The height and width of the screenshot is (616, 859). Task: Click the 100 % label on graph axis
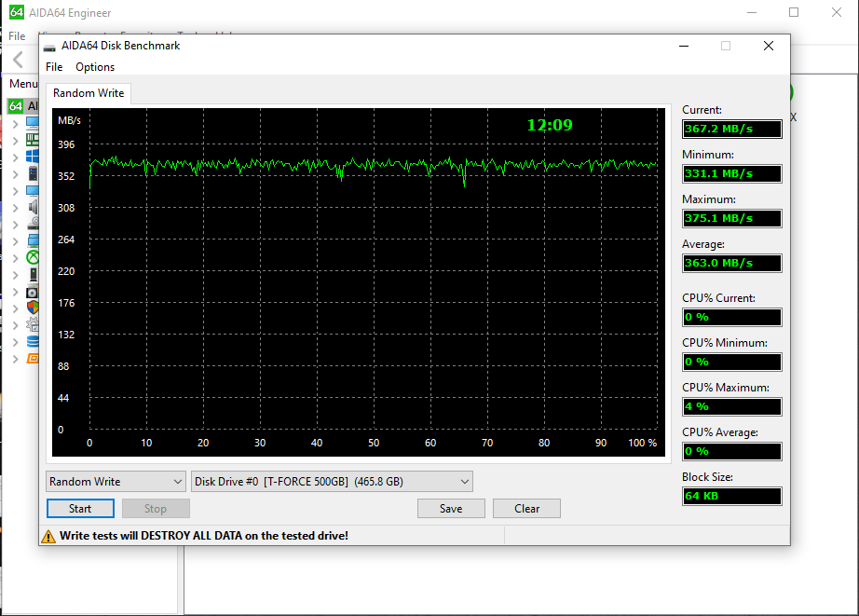(x=642, y=443)
